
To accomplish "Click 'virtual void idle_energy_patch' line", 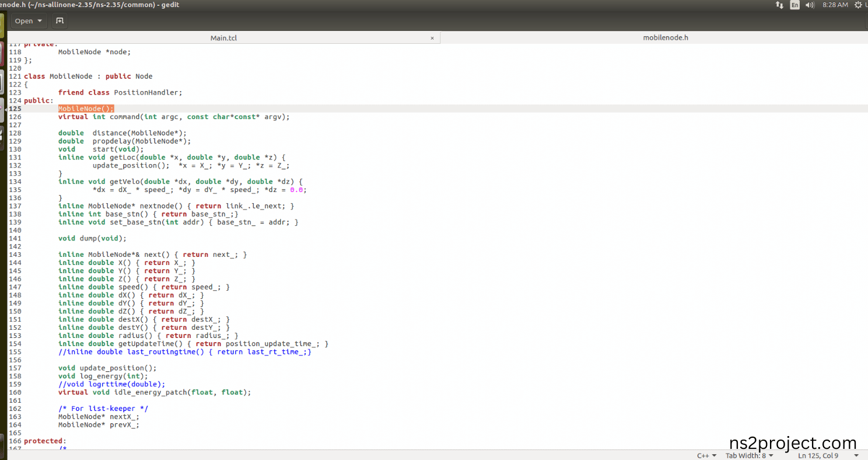I will pos(155,392).
